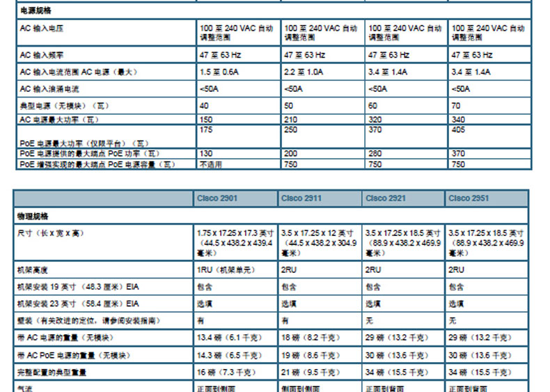Click PoE endpoint power value '200'
The image size is (550, 392).
click(x=290, y=153)
